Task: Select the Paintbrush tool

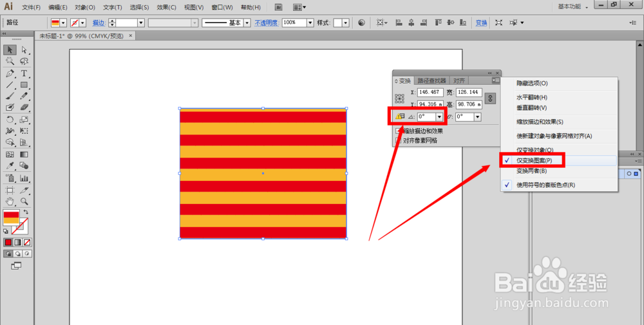Action: click(x=10, y=96)
